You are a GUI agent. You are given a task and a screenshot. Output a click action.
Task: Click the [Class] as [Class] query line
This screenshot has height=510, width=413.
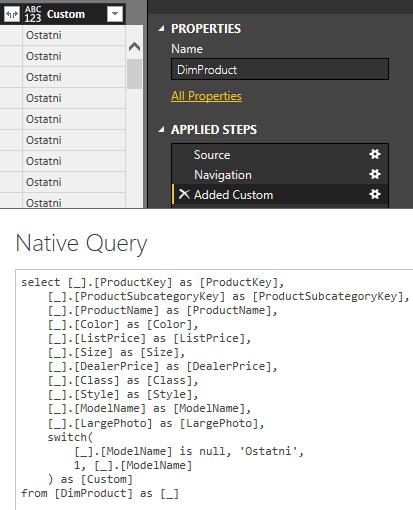[x=123, y=380]
